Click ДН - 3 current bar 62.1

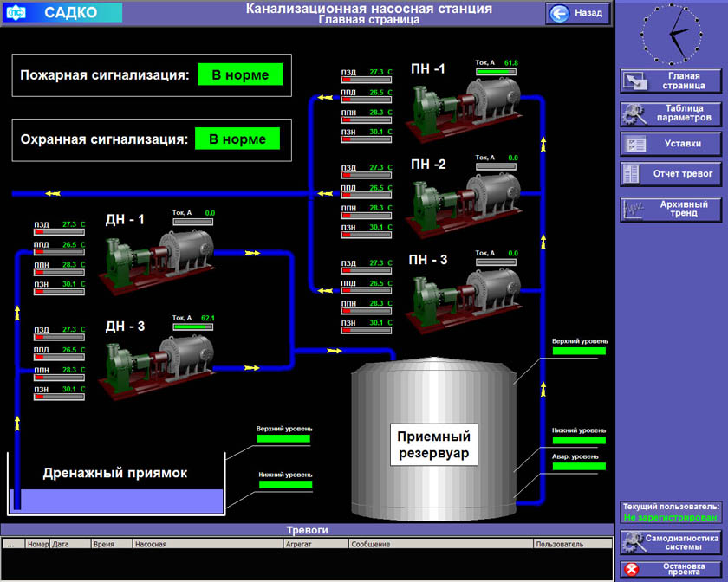coord(193,327)
